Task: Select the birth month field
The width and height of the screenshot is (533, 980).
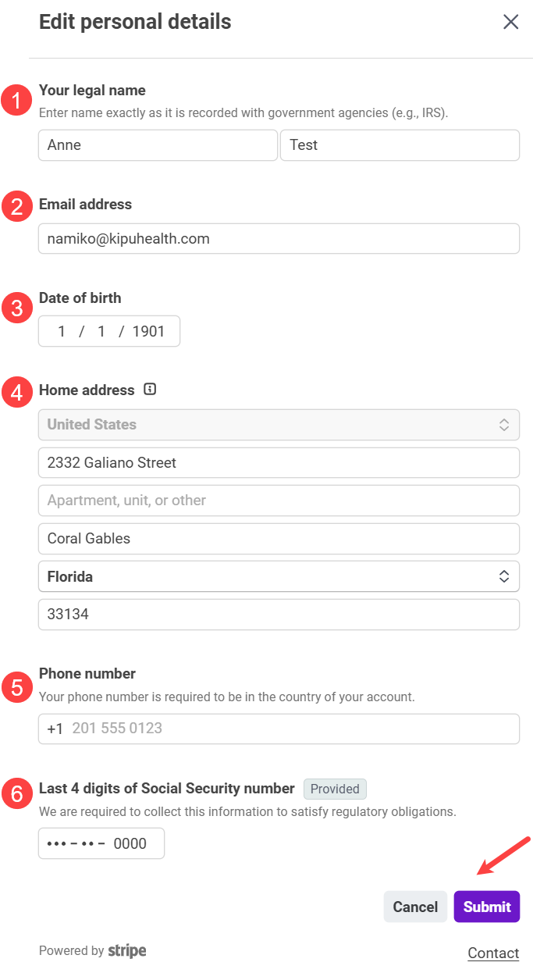Action: (62, 331)
